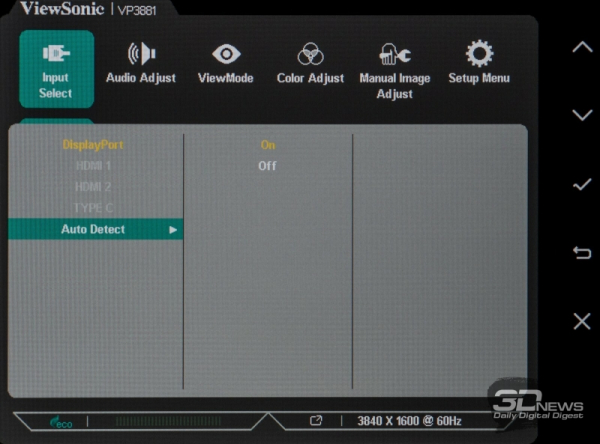Open Manual Image Adjust icon
The image size is (600, 444).
[395, 55]
